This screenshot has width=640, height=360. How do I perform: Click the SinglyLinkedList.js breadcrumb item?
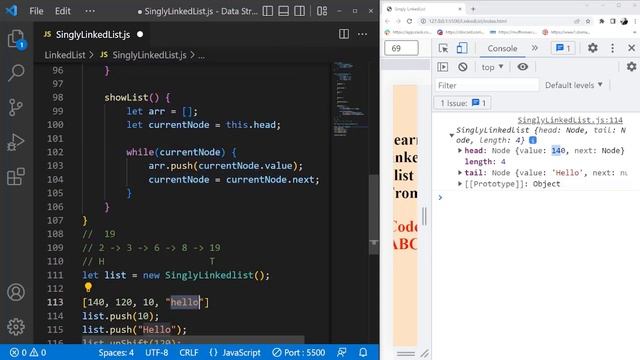(144, 55)
